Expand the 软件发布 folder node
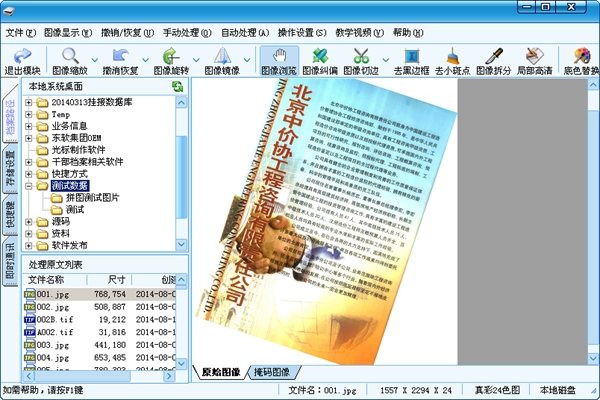 (29, 245)
